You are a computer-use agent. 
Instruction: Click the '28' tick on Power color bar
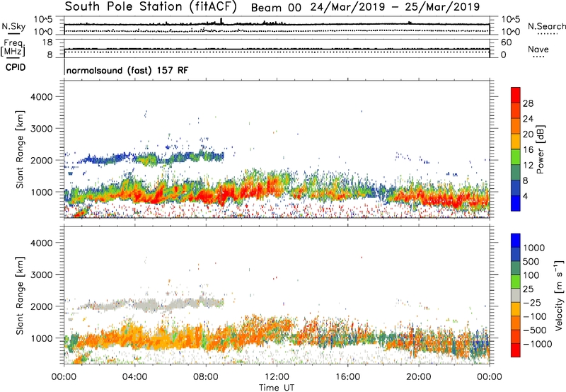[x=528, y=103]
